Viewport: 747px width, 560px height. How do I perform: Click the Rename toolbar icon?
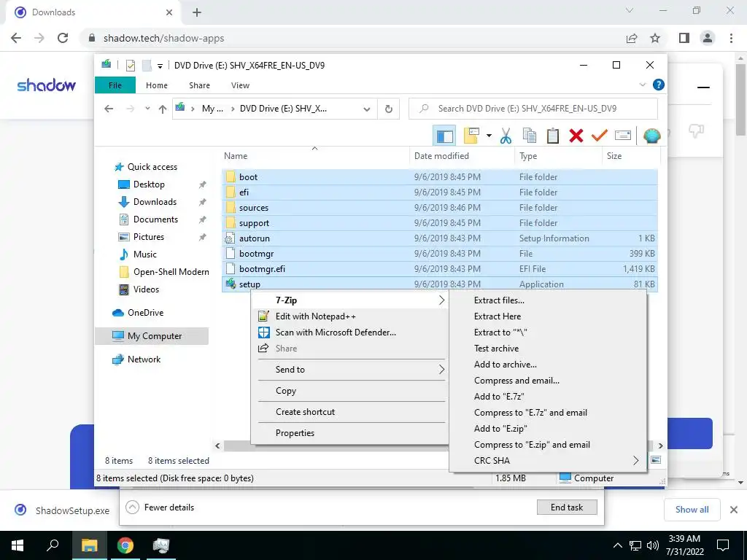tap(623, 136)
